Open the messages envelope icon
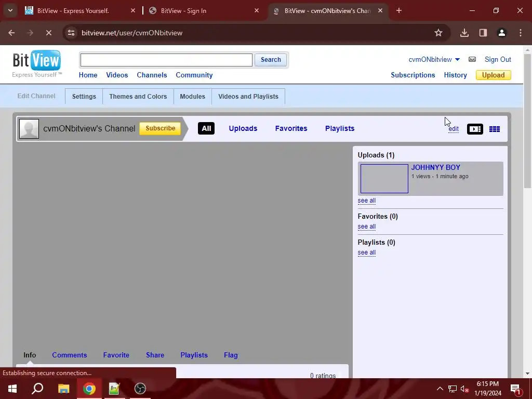The height and width of the screenshot is (399, 532). [472, 59]
